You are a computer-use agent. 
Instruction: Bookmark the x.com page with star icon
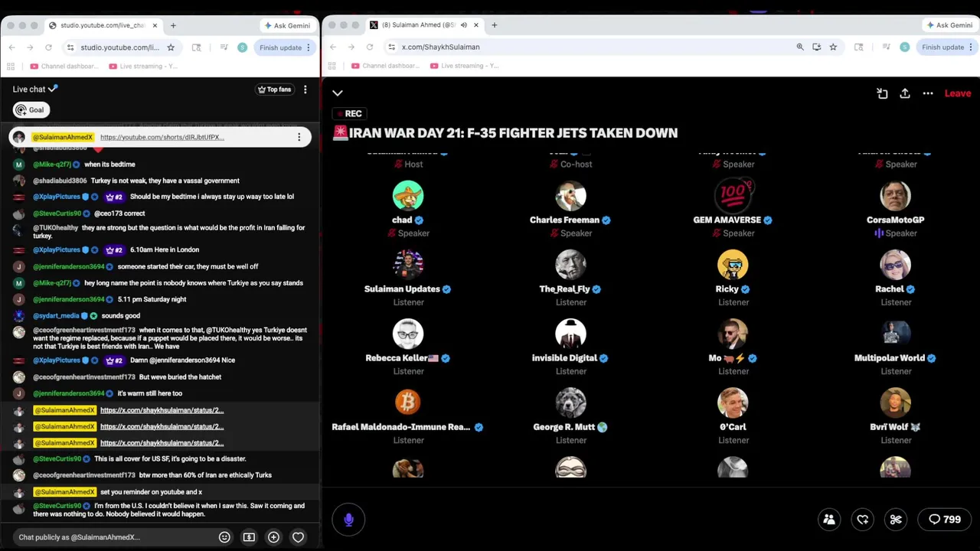[833, 47]
